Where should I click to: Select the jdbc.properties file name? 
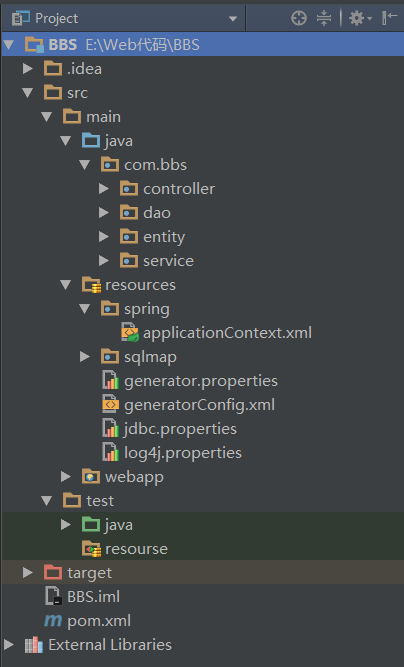point(180,429)
